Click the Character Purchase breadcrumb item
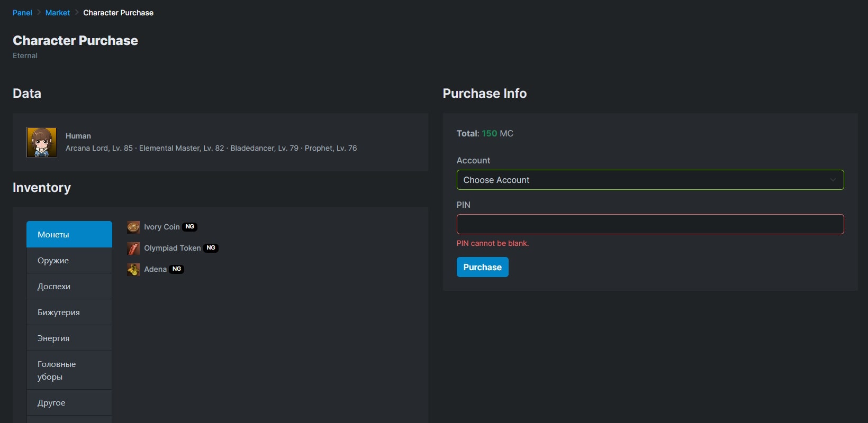Viewport: 868px width, 423px height. pos(118,13)
